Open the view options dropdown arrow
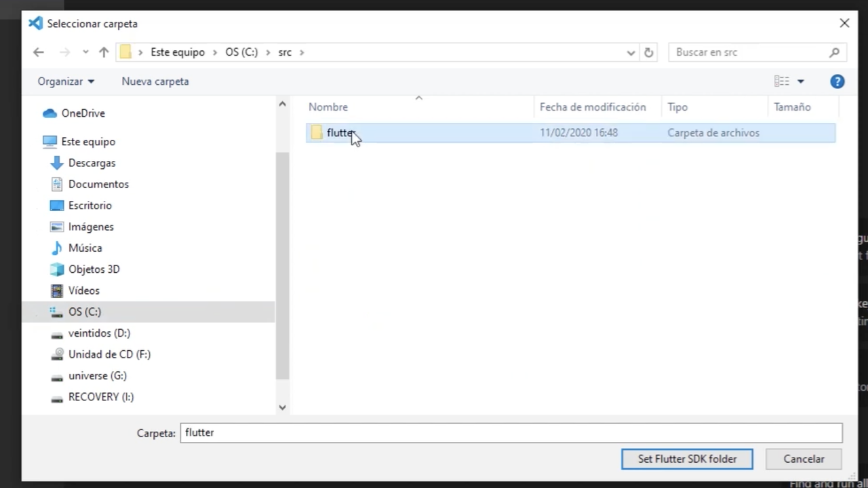This screenshot has width=868, height=488. (x=800, y=81)
